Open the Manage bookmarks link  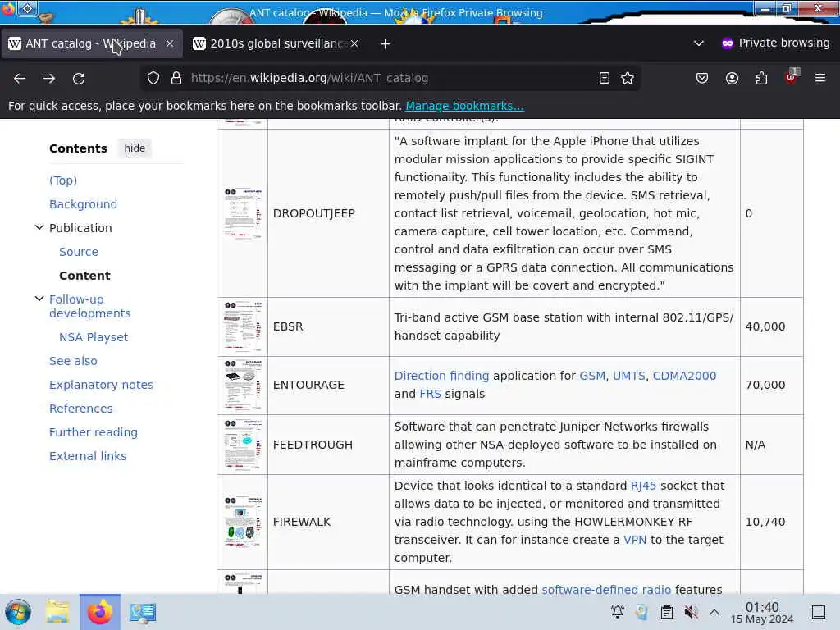coord(464,106)
